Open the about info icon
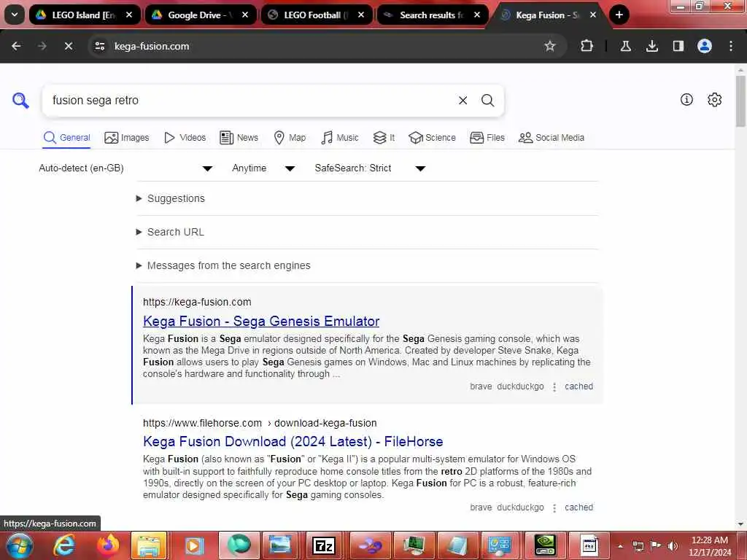The height and width of the screenshot is (560, 747). (686, 99)
